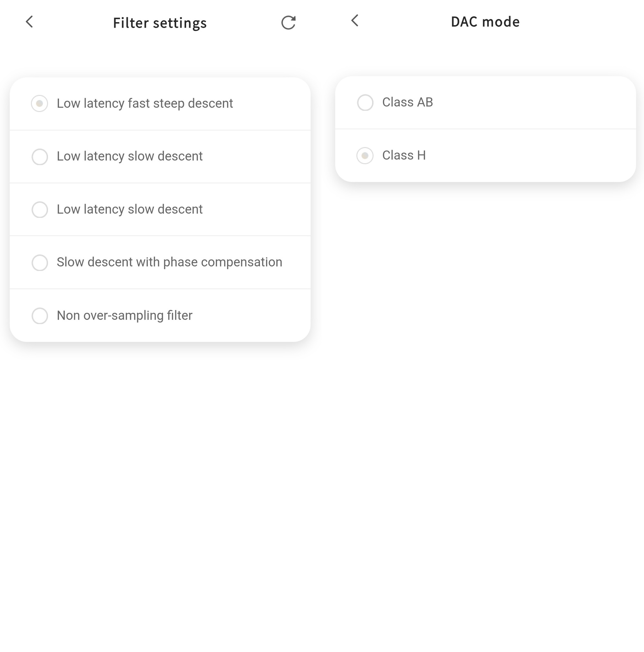Tap the "Class AB" label text

tap(407, 102)
